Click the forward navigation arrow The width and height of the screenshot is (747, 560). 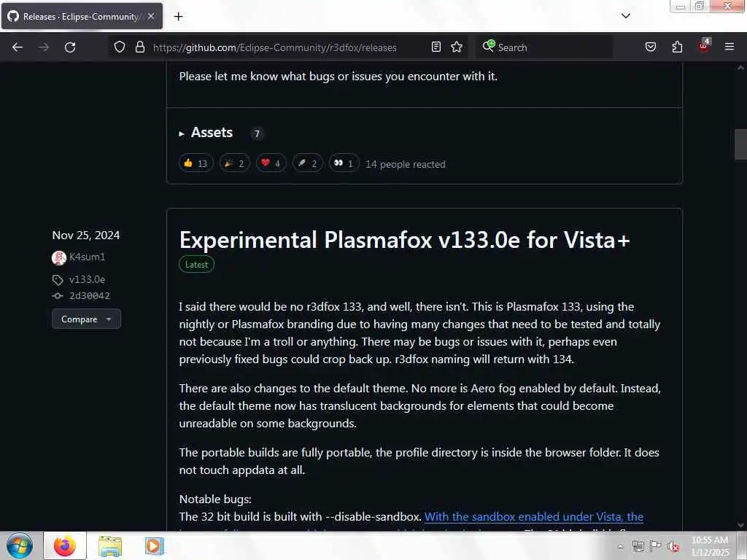[43, 47]
